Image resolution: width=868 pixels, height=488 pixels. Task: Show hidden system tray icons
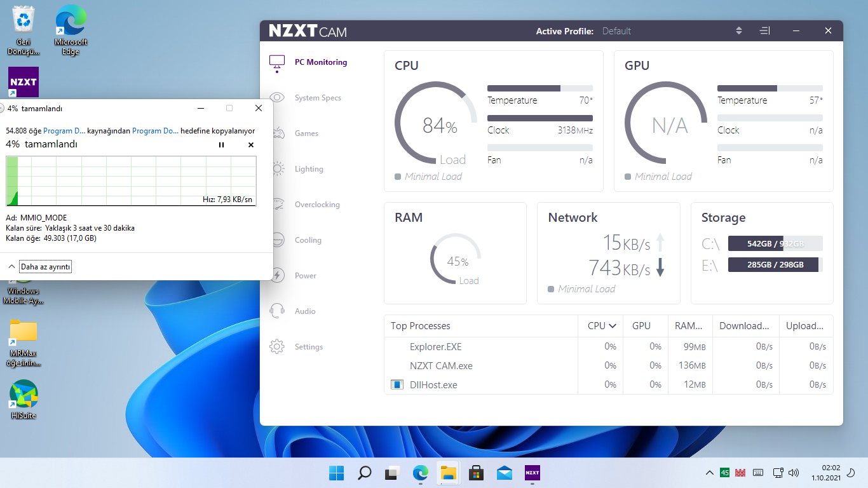click(710, 473)
